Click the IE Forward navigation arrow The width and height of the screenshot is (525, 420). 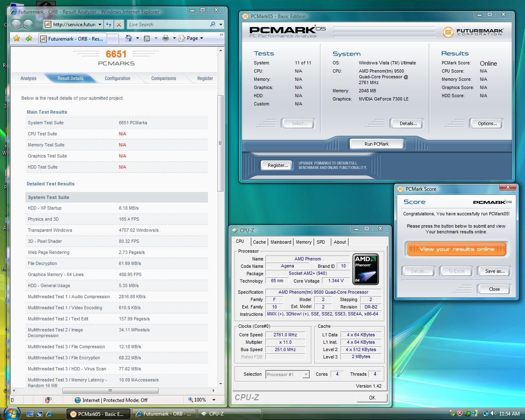tap(28, 24)
